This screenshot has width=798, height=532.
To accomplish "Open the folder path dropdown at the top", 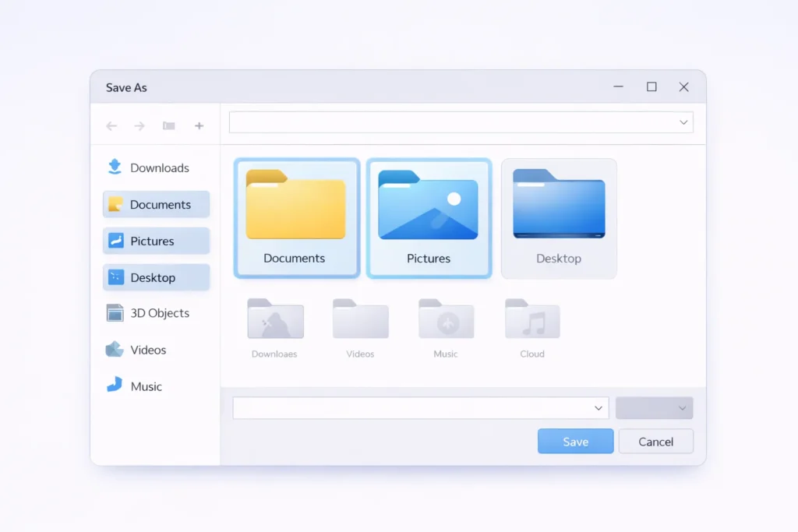I will [x=683, y=122].
